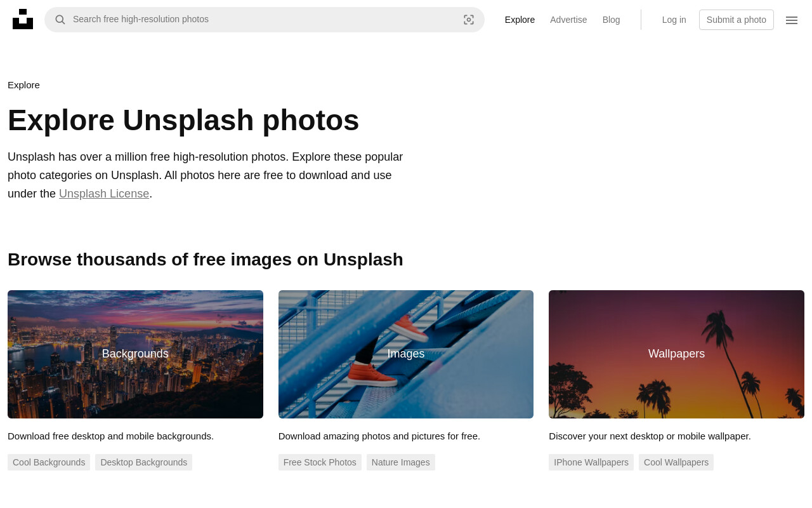Open the Advertise page

(x=568, y=20)
